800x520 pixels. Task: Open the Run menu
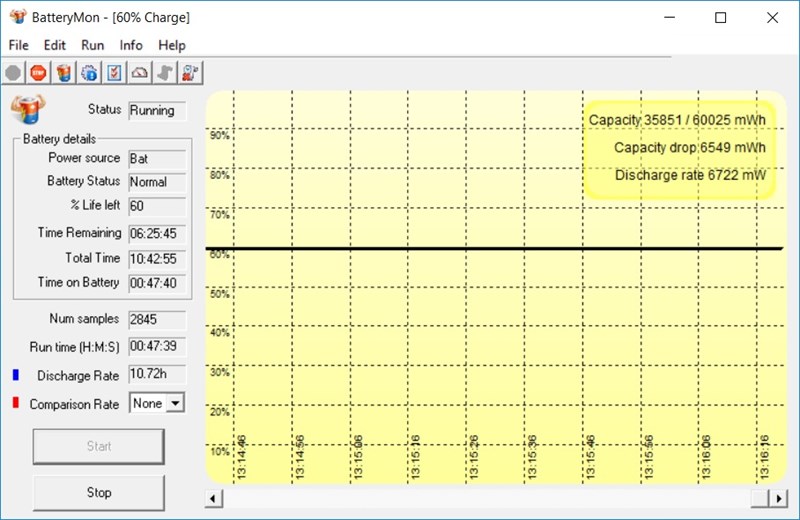pyautogui.click(x=93, y=45)
